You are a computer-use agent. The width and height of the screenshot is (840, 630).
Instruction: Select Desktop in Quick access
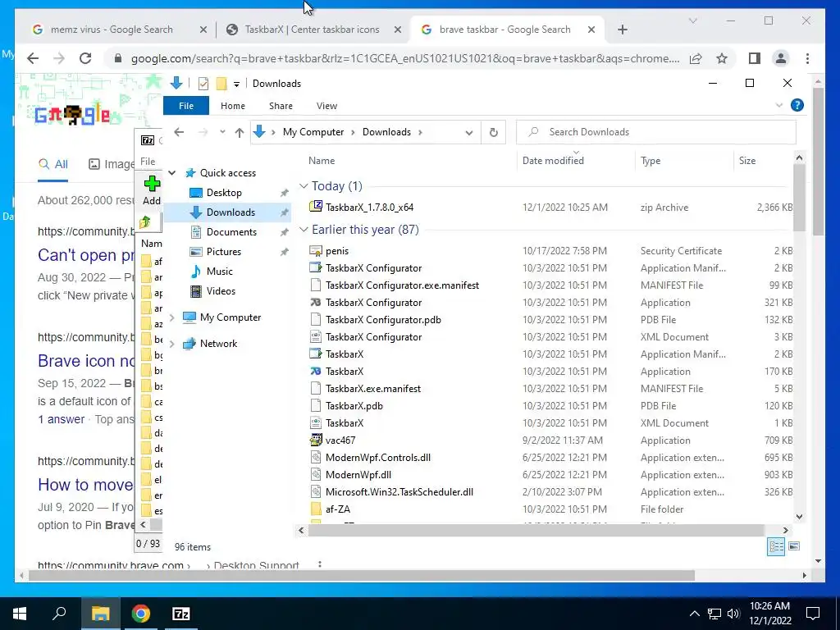pyautogui.click(x=224, y=193)
